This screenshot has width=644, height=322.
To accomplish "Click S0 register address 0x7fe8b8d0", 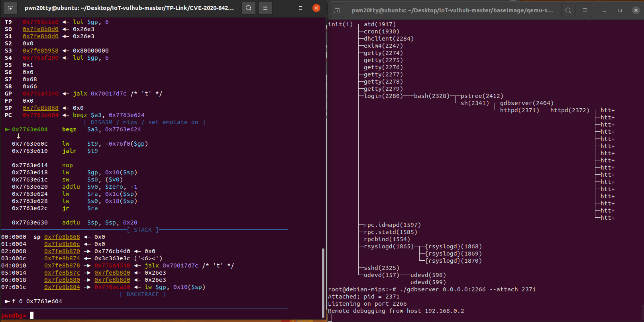I will 41,29.
